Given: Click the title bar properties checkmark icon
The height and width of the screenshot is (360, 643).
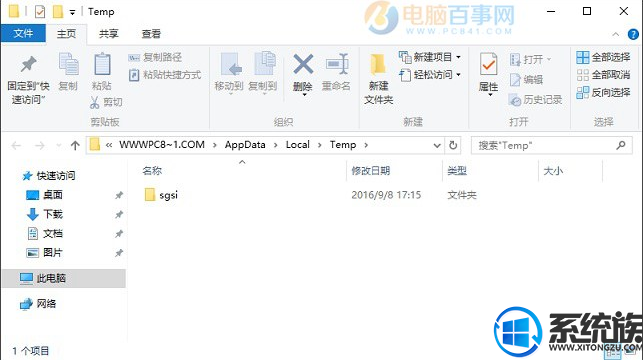Looking at the screenshot, I should 40,12.
